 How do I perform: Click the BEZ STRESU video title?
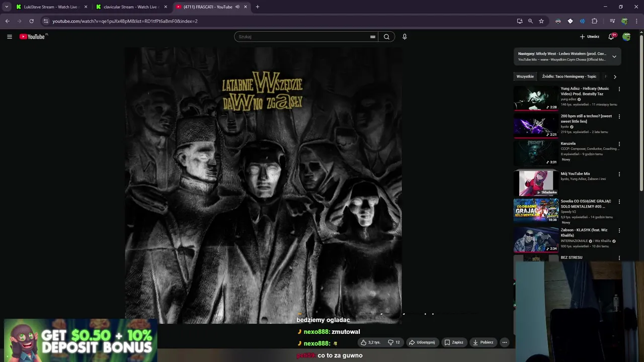(x=572, y=257)
